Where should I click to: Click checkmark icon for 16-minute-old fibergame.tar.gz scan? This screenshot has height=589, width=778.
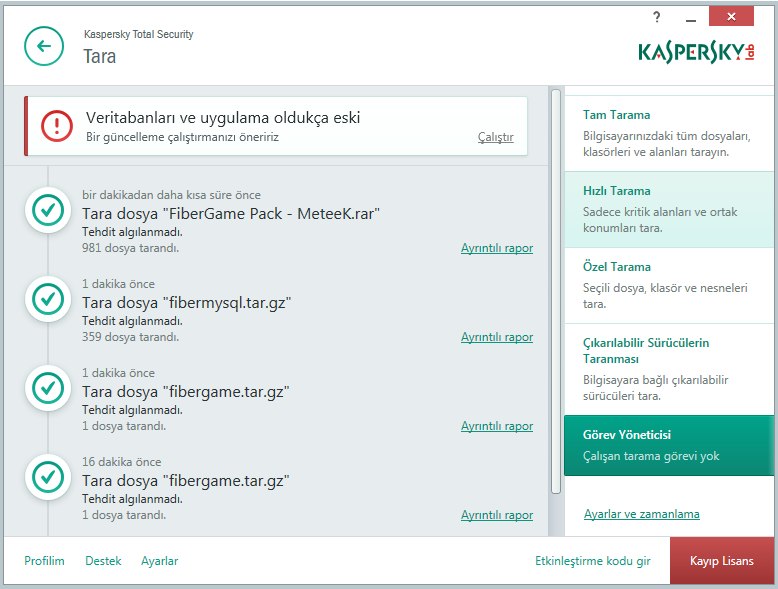(48, 477)
